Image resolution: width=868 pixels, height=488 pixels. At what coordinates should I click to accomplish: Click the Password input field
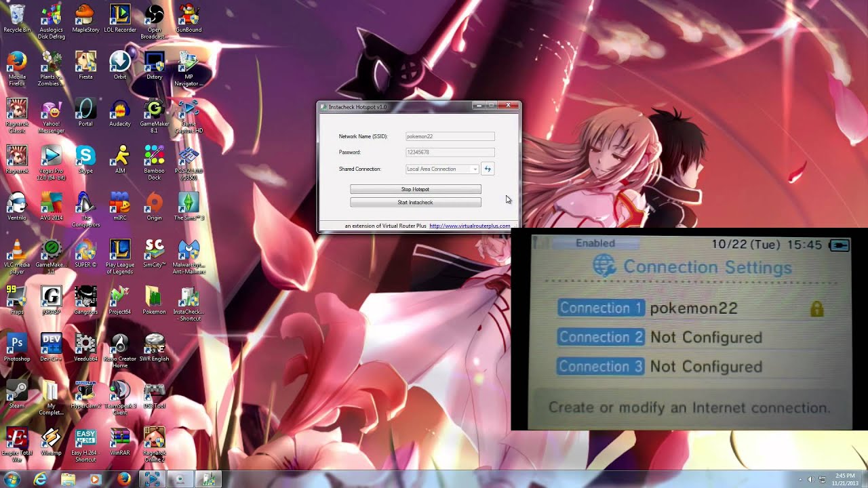coord(450,152)
